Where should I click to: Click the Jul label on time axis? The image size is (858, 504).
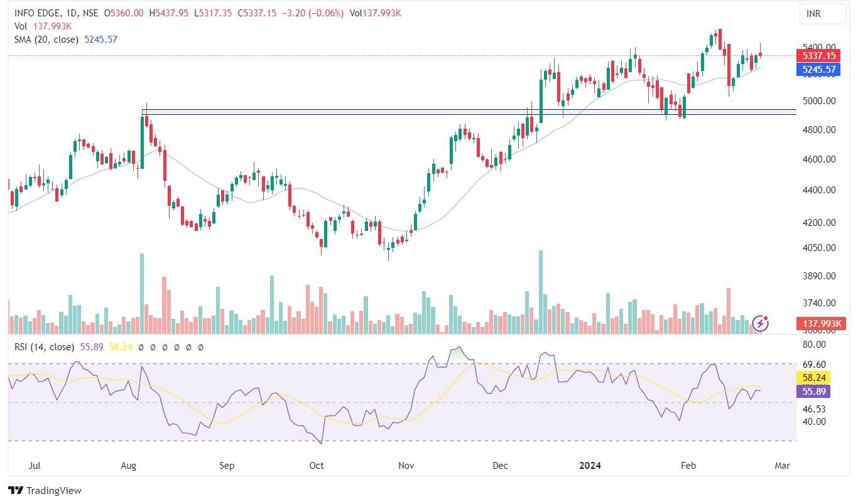tap(35, 466)
